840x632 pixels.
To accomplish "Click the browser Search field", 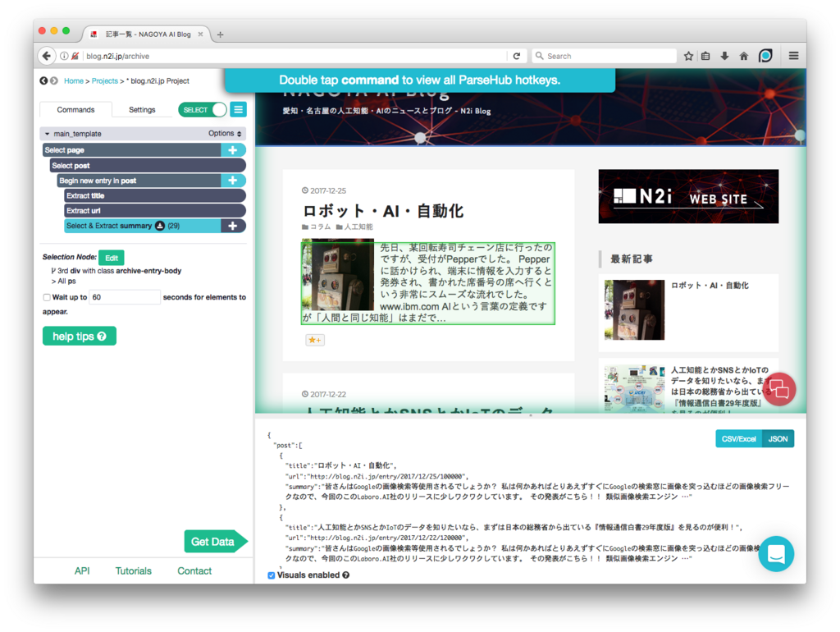I will (605, 56).
